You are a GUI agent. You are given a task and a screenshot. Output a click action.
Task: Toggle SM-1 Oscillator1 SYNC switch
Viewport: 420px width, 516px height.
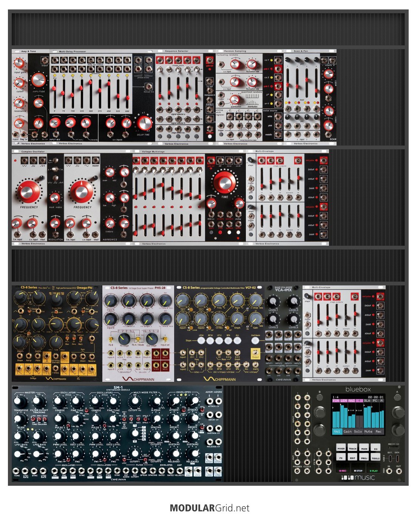click(86, 411)
